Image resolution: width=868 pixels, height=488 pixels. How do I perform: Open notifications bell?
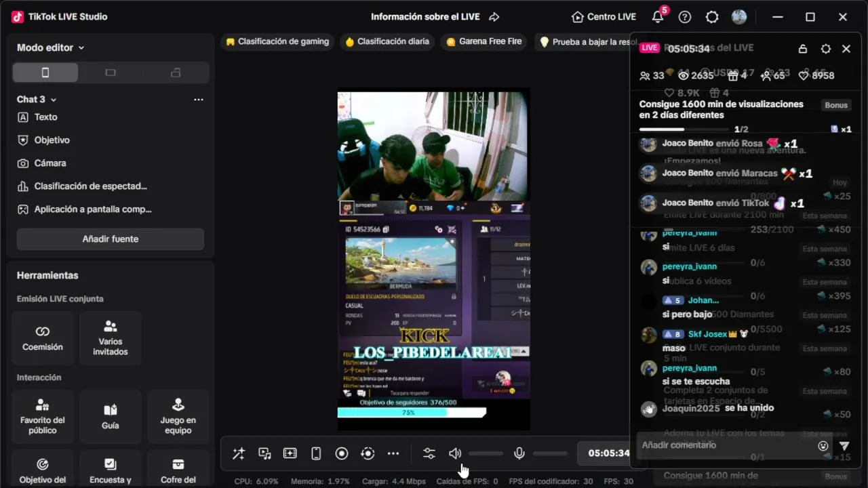pos(657,17)
